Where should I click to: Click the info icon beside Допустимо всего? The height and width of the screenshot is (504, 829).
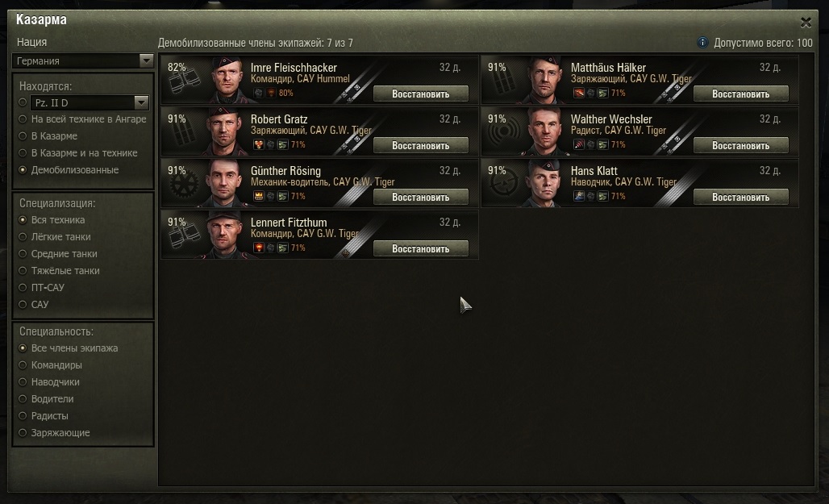[702, 42]
